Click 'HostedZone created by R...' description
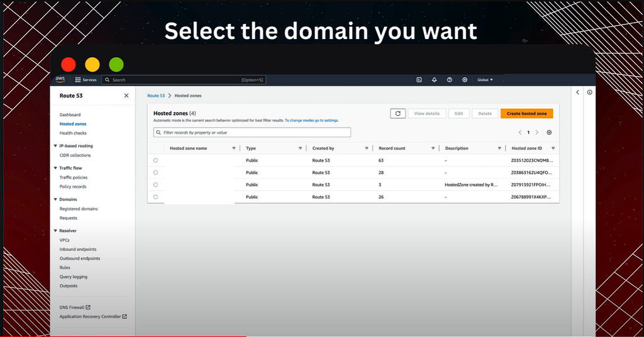 pos(471,185)
